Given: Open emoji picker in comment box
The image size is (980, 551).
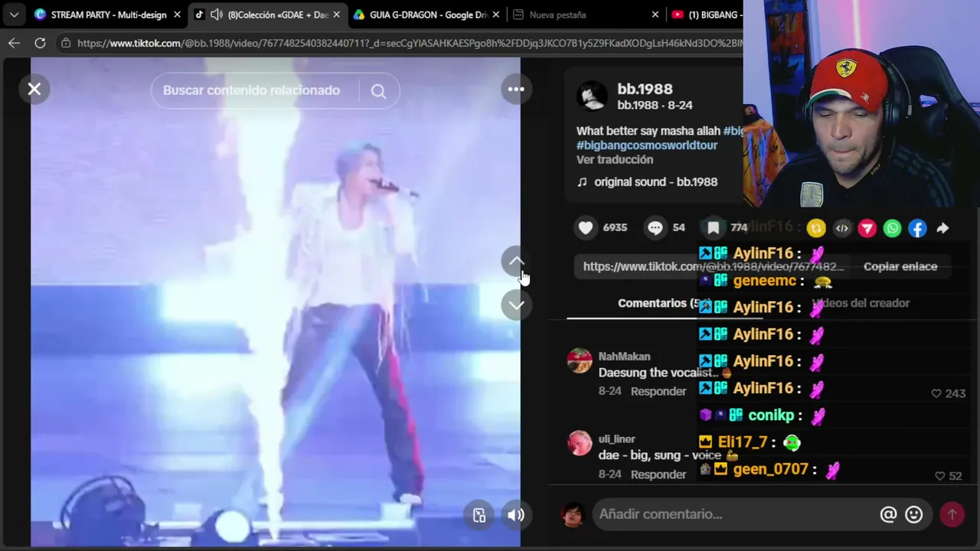Looking at the screenshot, I should [913, 514].
